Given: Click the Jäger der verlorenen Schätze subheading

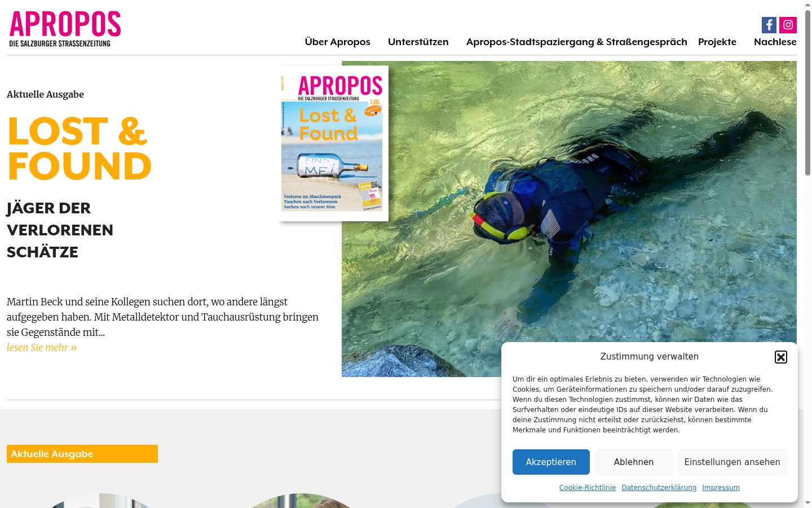Looking at the screenshot, I should point(60,230).
